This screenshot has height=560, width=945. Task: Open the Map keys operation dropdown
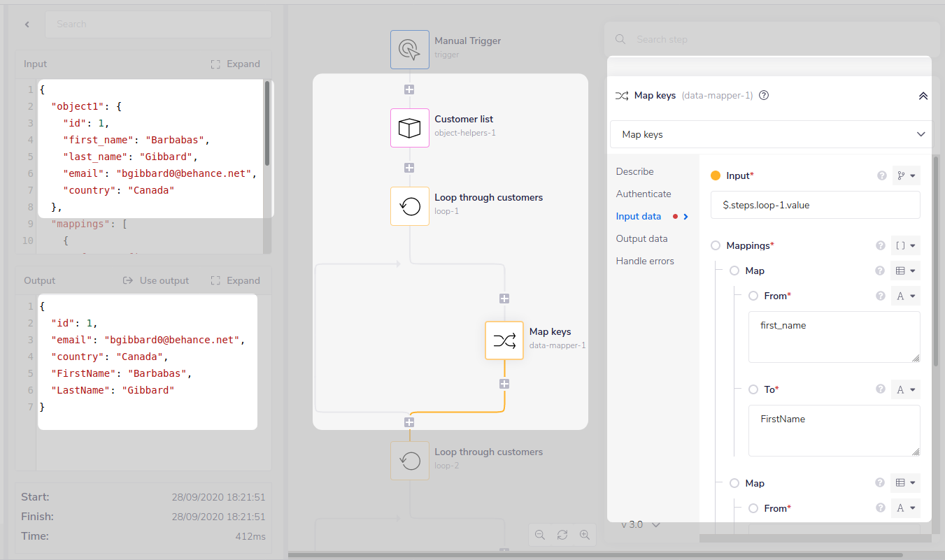tap(771, 134)
